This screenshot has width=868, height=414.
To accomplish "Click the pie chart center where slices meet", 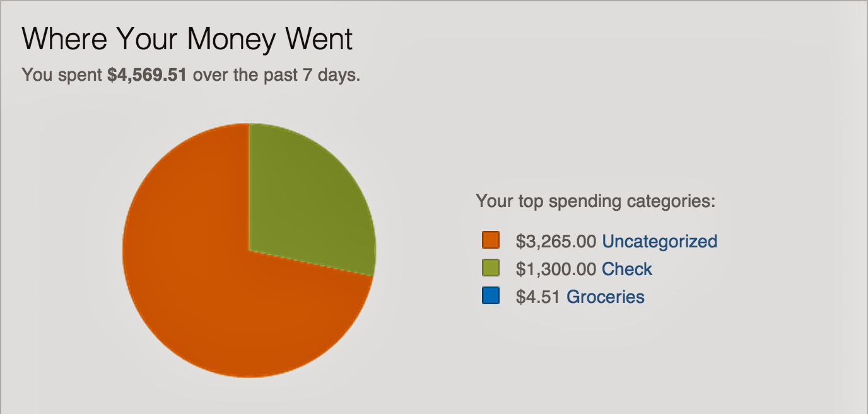I will [x=249, y=251].
